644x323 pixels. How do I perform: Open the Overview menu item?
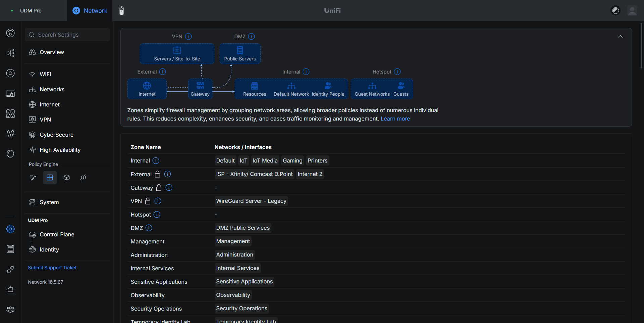click(x=67, y=52)
